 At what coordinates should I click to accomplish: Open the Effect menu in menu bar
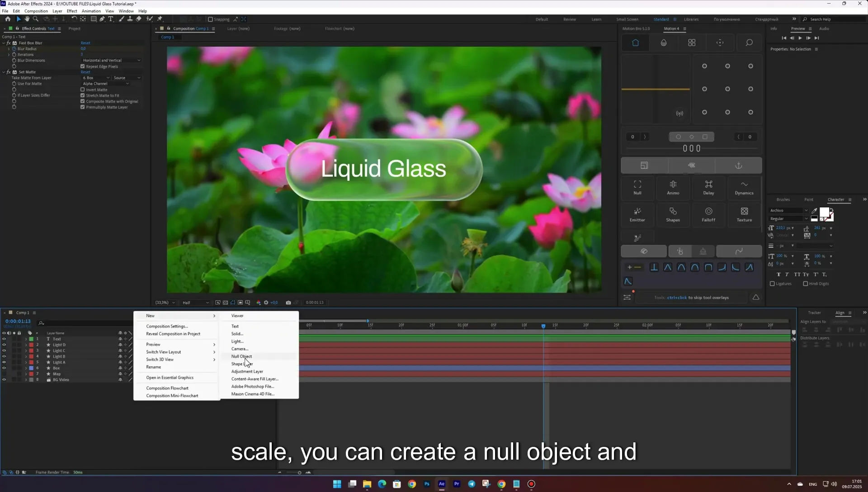coord(72,11)
